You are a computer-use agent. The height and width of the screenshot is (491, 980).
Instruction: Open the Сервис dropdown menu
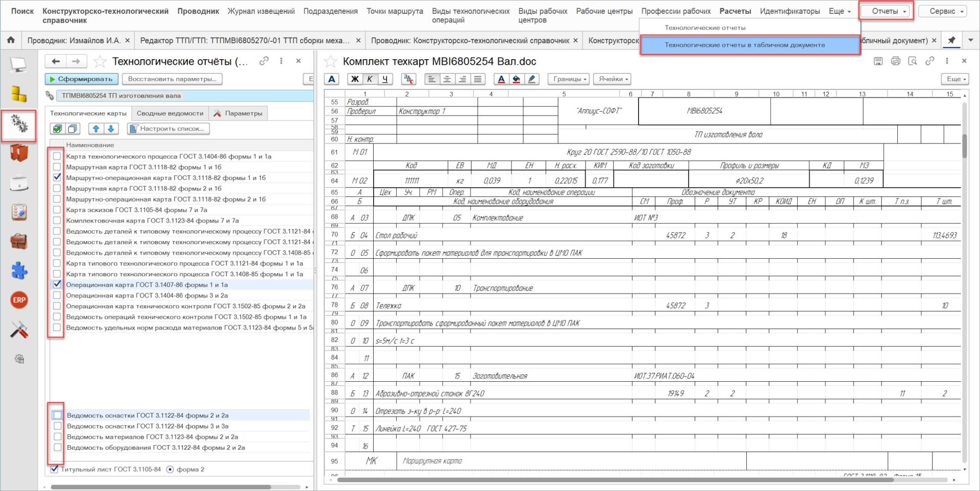tap(943, 11)
